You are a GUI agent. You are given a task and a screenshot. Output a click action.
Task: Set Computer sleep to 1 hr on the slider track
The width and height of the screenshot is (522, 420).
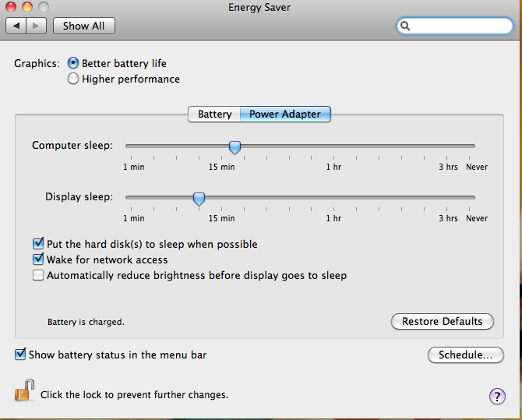333,146
